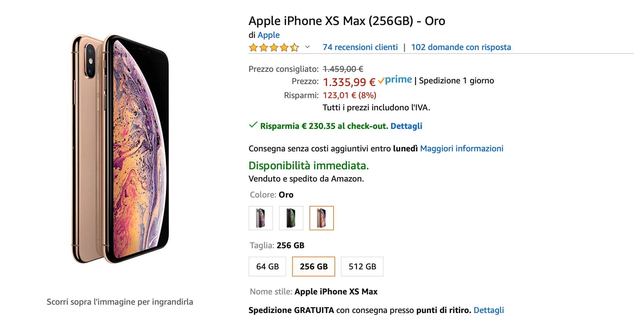The height and width of the screenshot is (322, 644).
Task: Open the 74 recensioni clienti link
Action: (x=360, y=47)
